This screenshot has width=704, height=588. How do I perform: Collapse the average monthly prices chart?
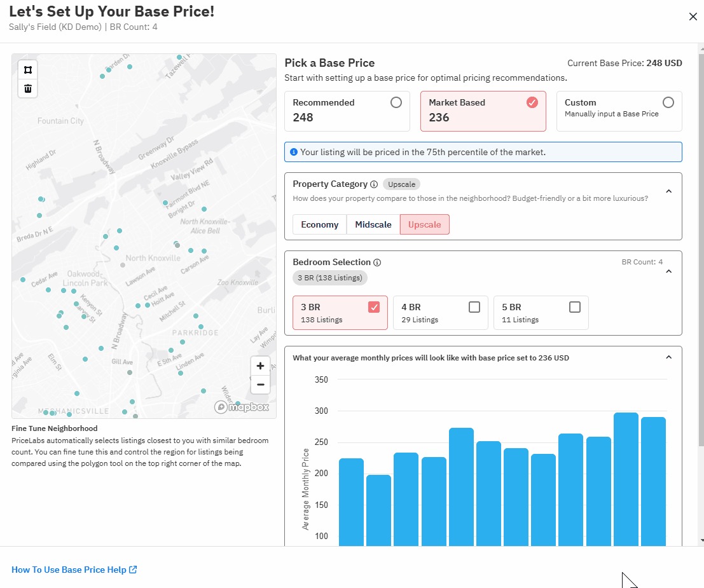[x=668, y=357]
